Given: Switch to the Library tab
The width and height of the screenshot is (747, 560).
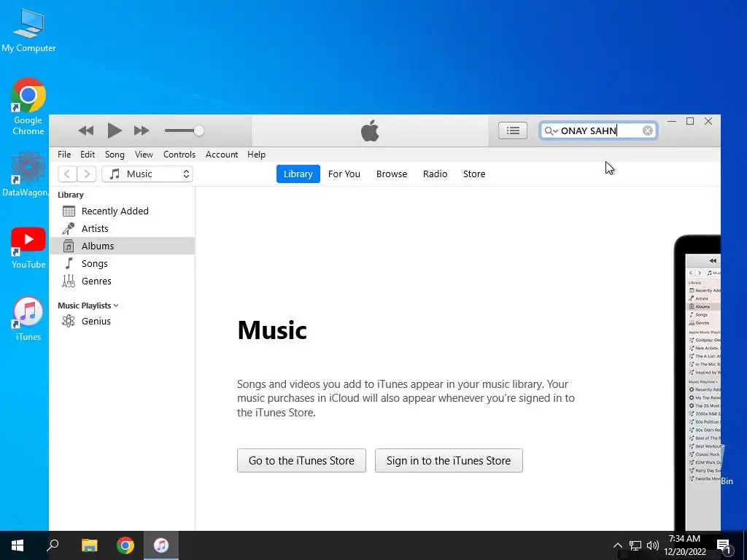Looking at the screenshot, I should 298,174.
